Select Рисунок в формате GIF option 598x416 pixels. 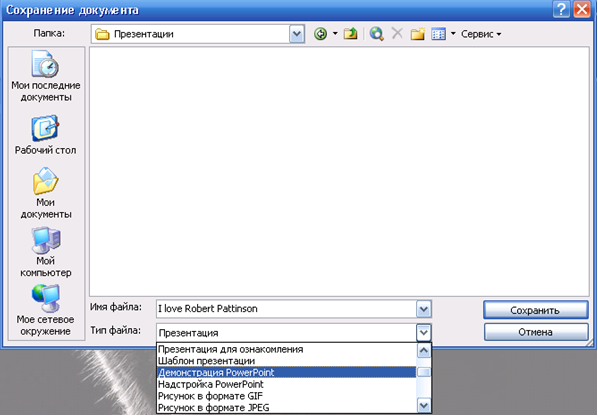[286, 396]
